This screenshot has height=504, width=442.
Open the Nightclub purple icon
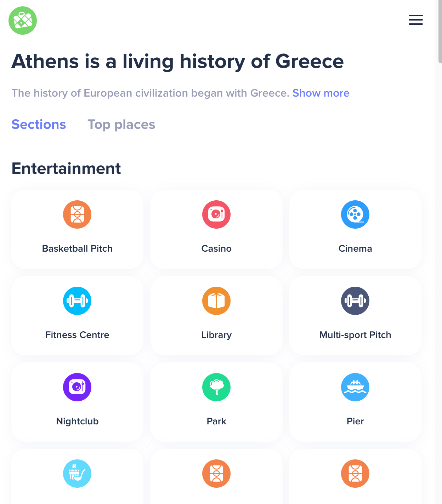point(77,387)
